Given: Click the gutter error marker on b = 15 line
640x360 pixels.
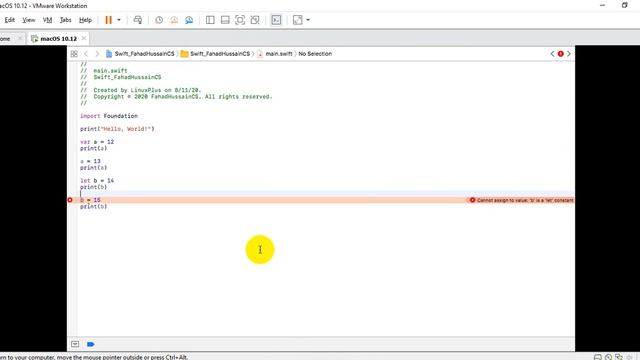Looking at the screenshot, I should 70,200.
